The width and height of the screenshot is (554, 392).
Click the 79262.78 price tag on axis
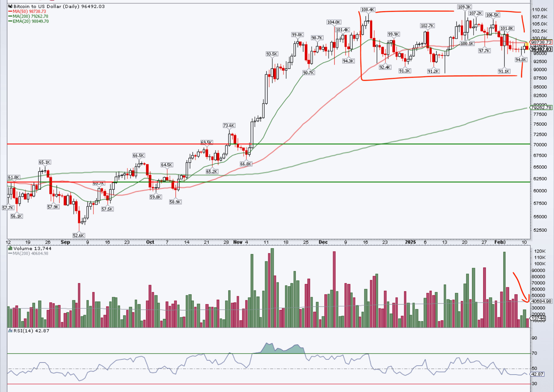click(x=541, y=107)
